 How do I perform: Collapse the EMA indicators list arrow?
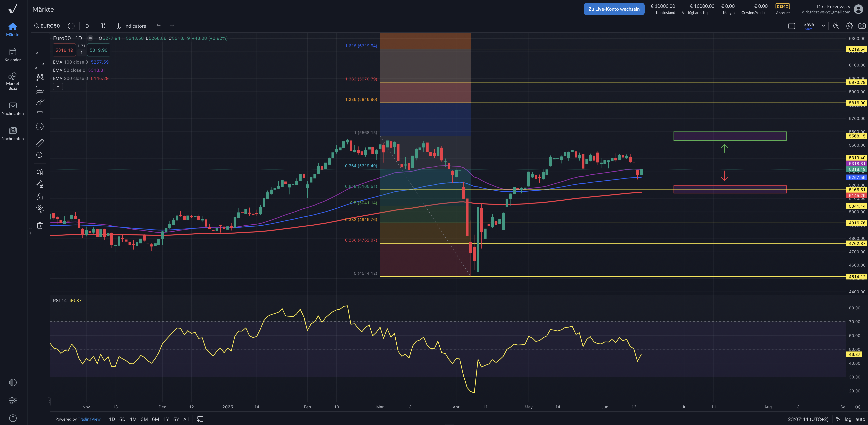(x=58, y=87)
